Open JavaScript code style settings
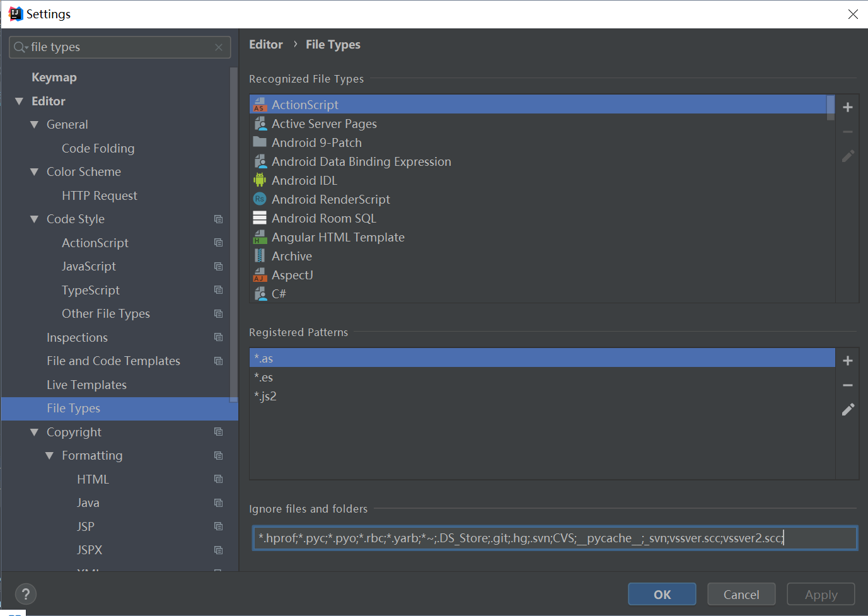 89,267
